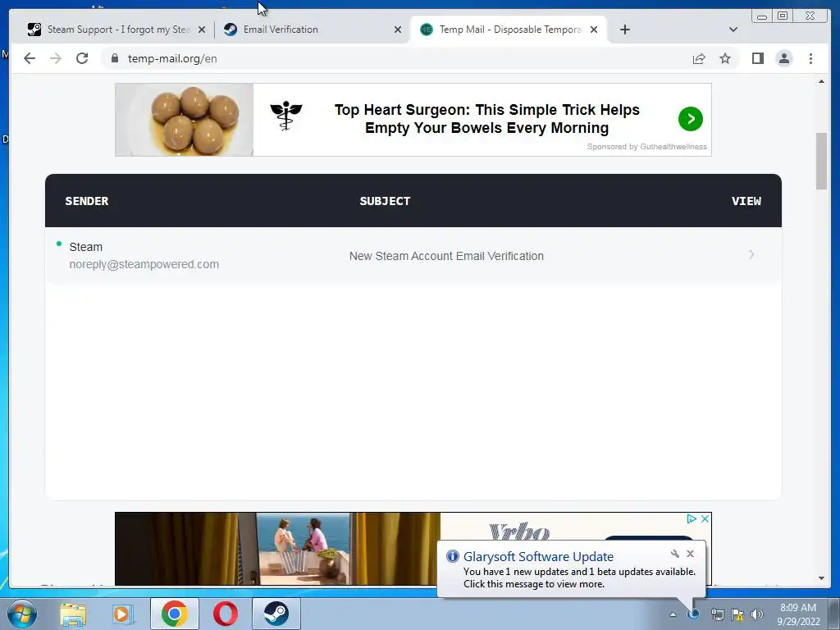View site information via the padlock icon
Viewport: 840px width, 630px height.
click(x=114, y=58)
